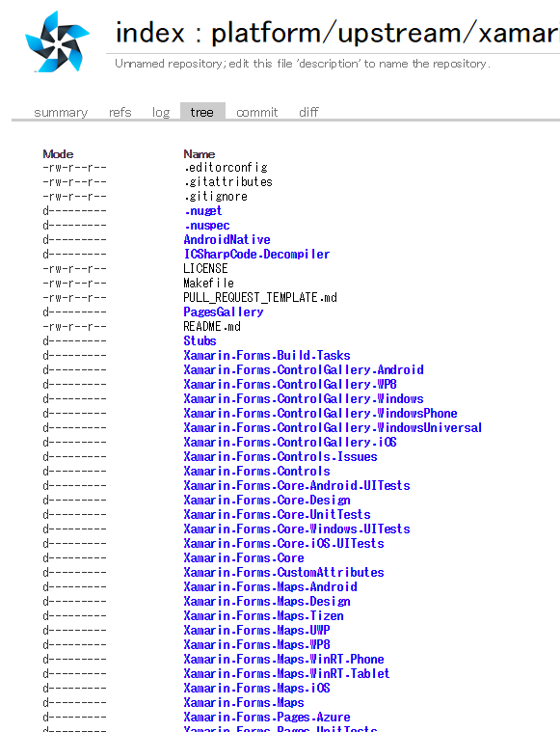The image size is (560, 732).
Task: Click the Name column header
Action: coord(200,154)
